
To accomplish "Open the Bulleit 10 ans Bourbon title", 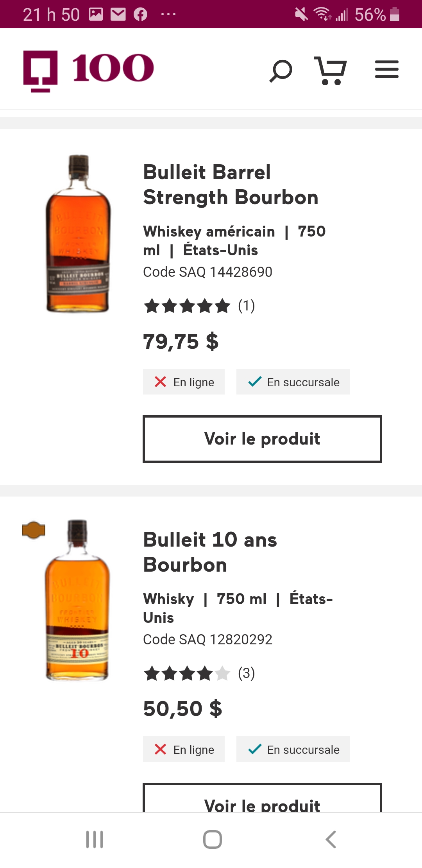I will pos(210,552).
